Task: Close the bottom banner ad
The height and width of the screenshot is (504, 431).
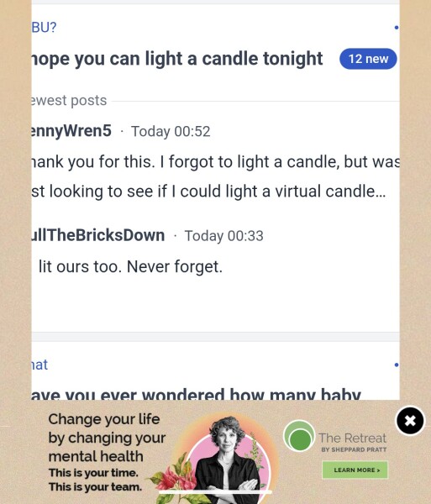Action: 410,421
